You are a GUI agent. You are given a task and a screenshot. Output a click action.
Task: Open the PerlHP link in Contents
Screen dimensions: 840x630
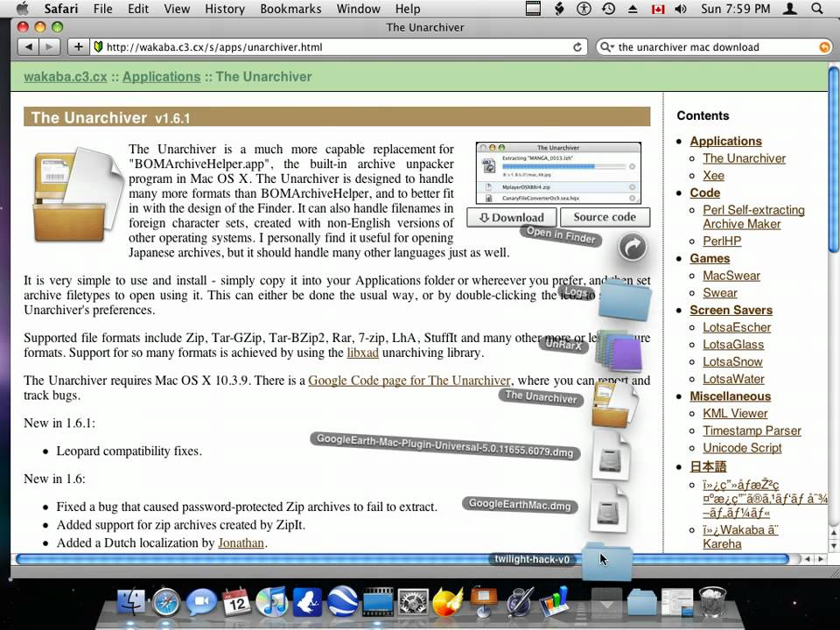point(722,241)
